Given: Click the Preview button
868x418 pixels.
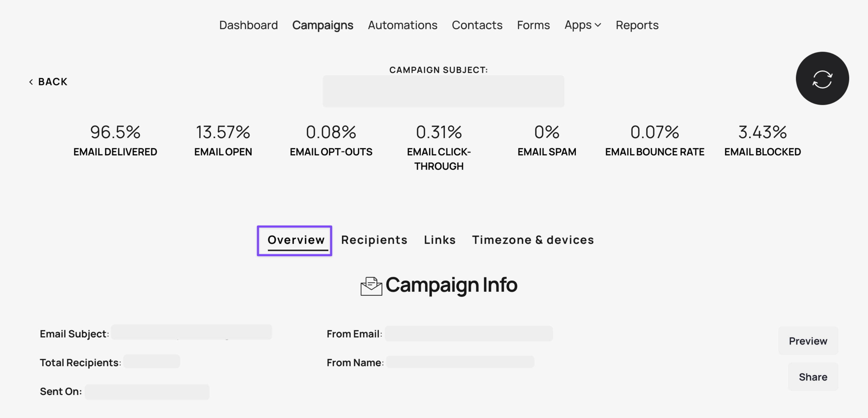Looking at the screenshot, I should point(808,341).
